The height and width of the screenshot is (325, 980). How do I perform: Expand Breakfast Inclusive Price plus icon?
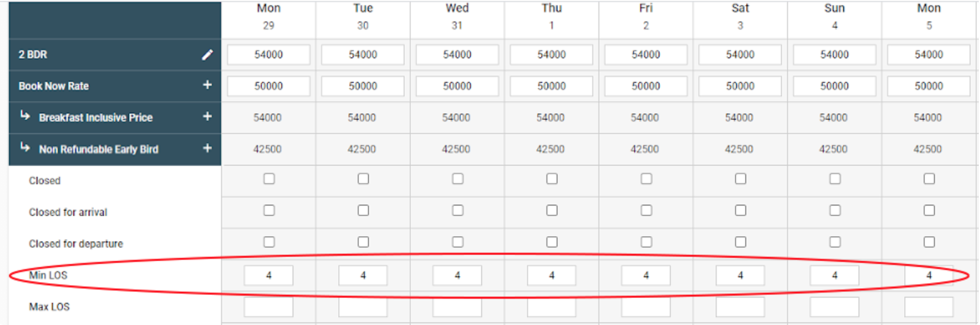pyautogui.click(x=207, y=117)
